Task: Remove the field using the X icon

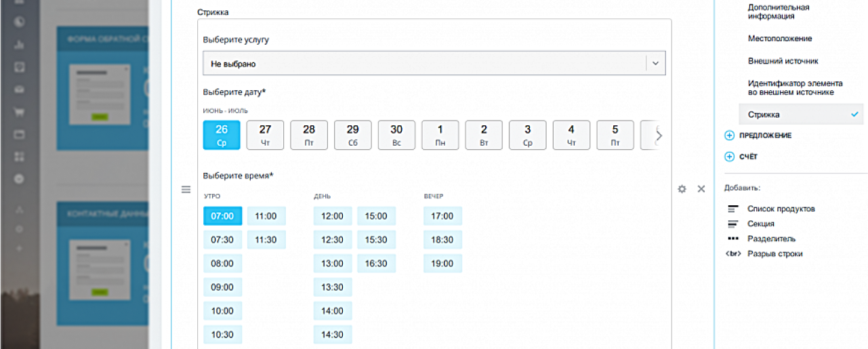Action: coord(701,189)
